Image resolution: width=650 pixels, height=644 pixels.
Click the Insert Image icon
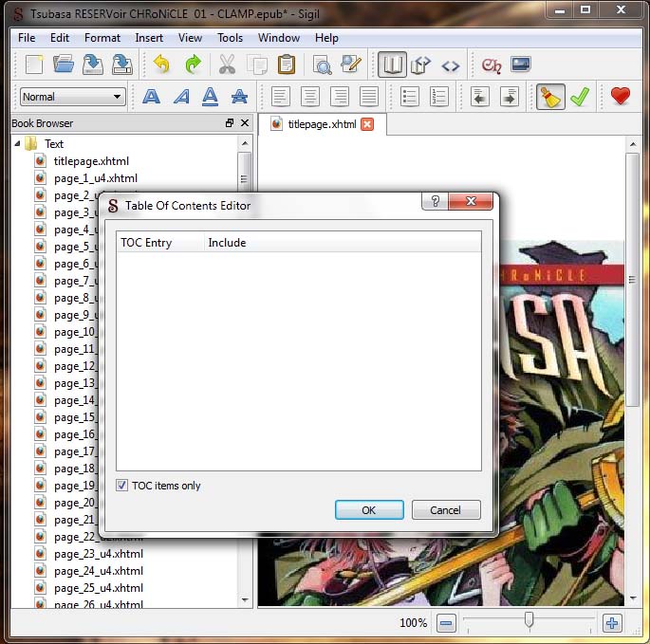tap(521, 64)
